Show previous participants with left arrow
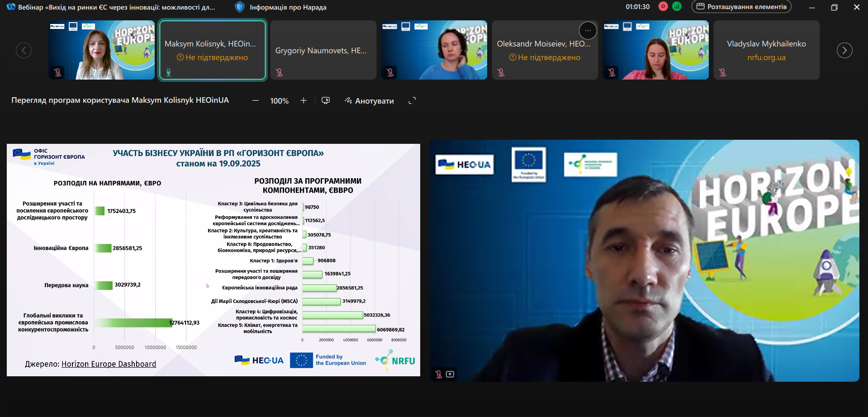Viewport: 868px width, 417px height. pos(24,50)
